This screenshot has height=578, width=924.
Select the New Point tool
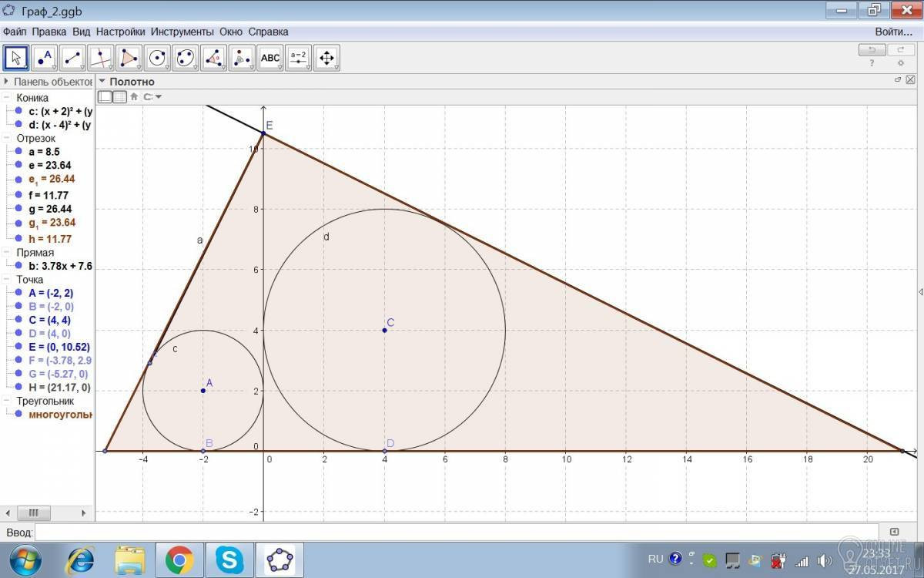tap(45, 58)
